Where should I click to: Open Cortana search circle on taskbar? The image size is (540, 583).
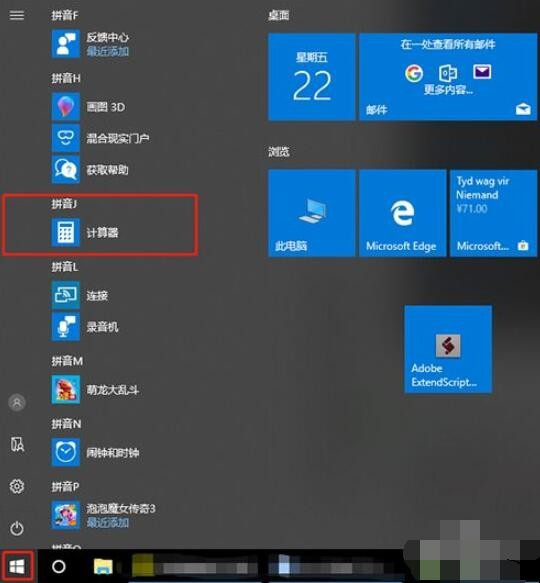click(x=59, y=567)
